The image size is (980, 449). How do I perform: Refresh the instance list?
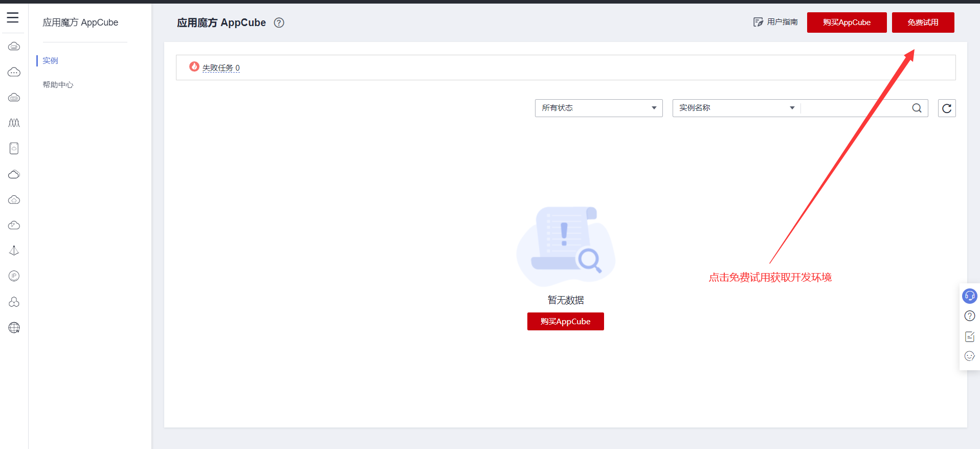tap(947, 108)
